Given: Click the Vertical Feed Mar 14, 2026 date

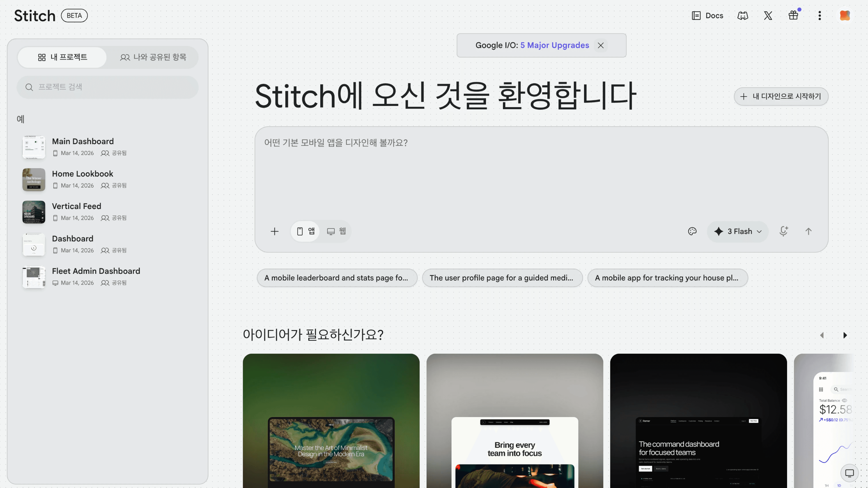Looking at the screenshot, I should 77,218.
